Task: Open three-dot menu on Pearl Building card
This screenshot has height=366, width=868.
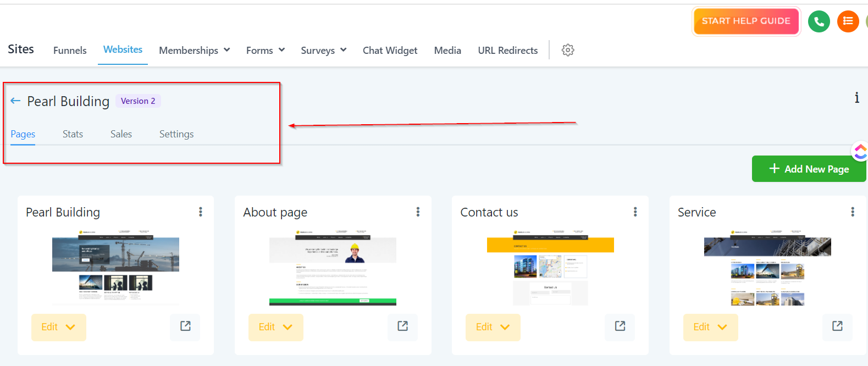Action: coord(201,212)
